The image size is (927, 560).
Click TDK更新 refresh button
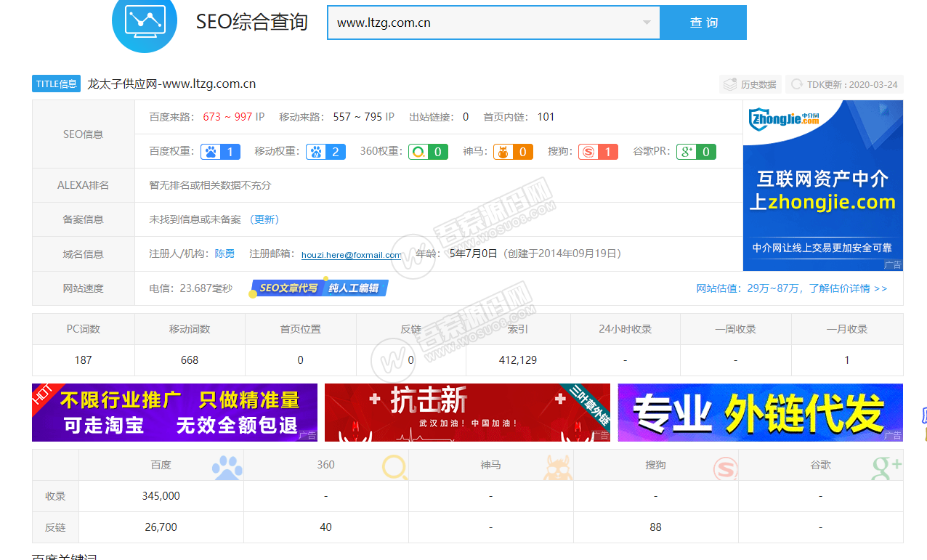(844, 84)
